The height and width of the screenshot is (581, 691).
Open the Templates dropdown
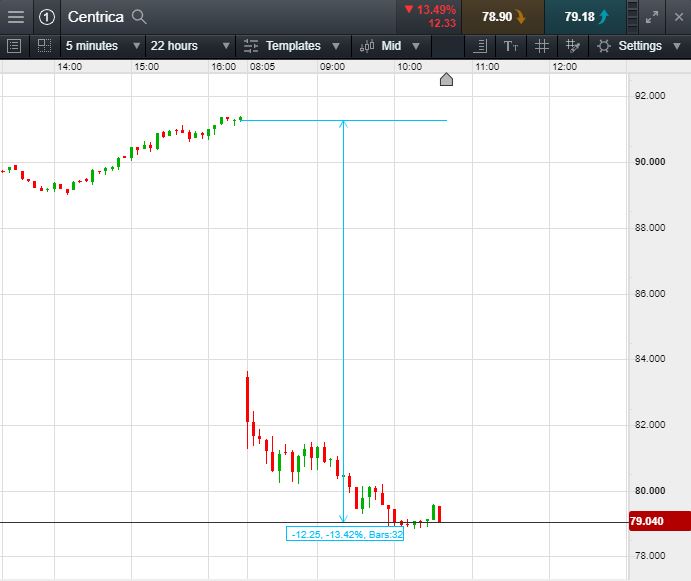[293, 46]
